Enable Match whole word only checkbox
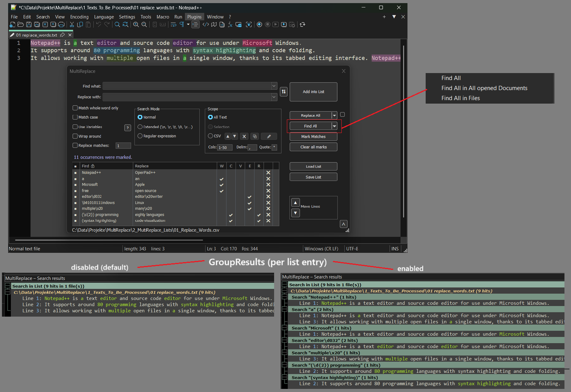Screen dimensions: 571x392 pyautogui.click(x=75, y=108)
